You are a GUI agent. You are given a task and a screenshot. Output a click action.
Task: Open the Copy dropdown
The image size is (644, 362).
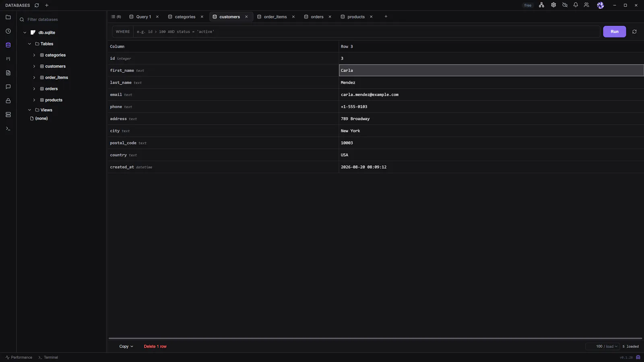126,346
